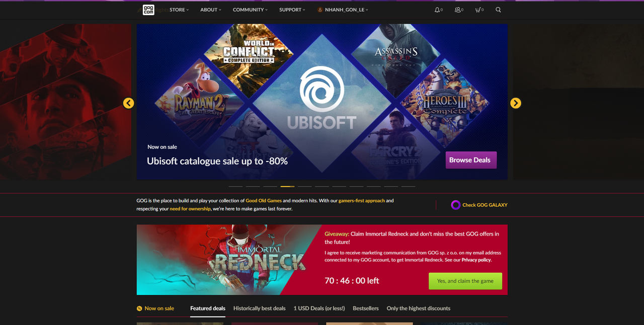This screenshot has width=644, height=325.
Task: Click Yes, and claim the game
Action: tap(465, 281)
